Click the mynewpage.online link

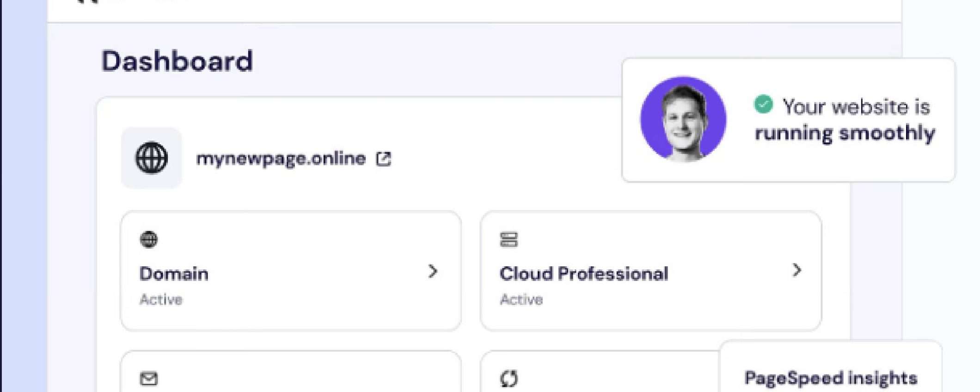click(280, 159)
